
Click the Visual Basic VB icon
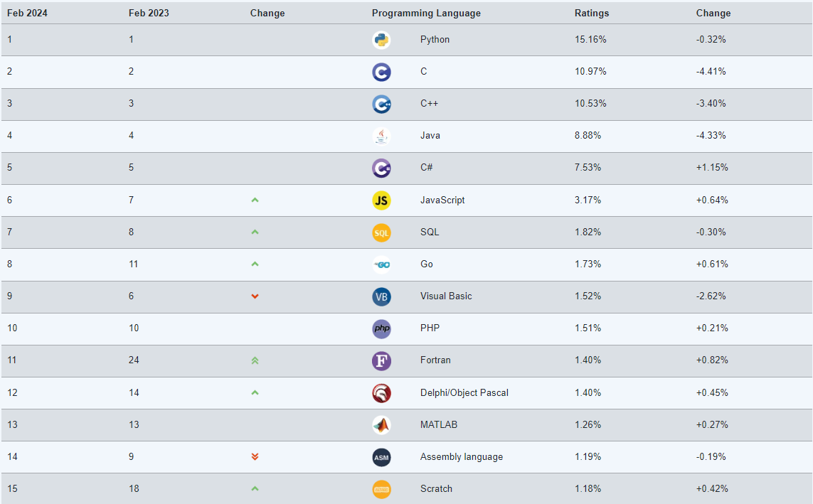[x=381, y=296]
